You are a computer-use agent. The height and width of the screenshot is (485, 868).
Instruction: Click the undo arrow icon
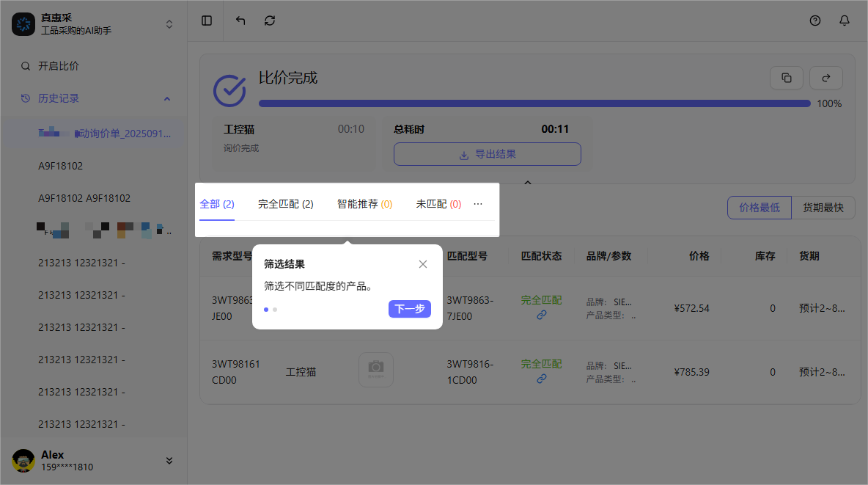tap(240, 21)
